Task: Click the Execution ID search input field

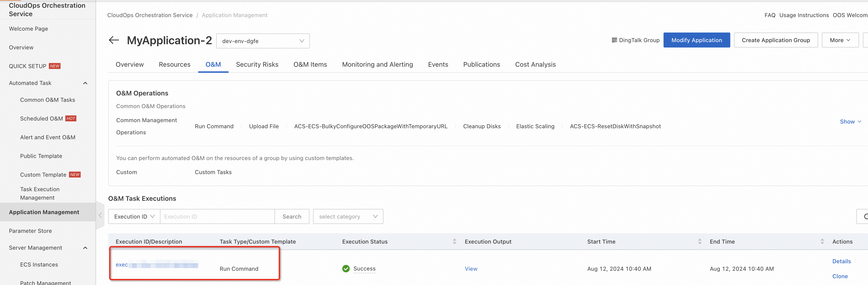Action: [x=217, y=217]
